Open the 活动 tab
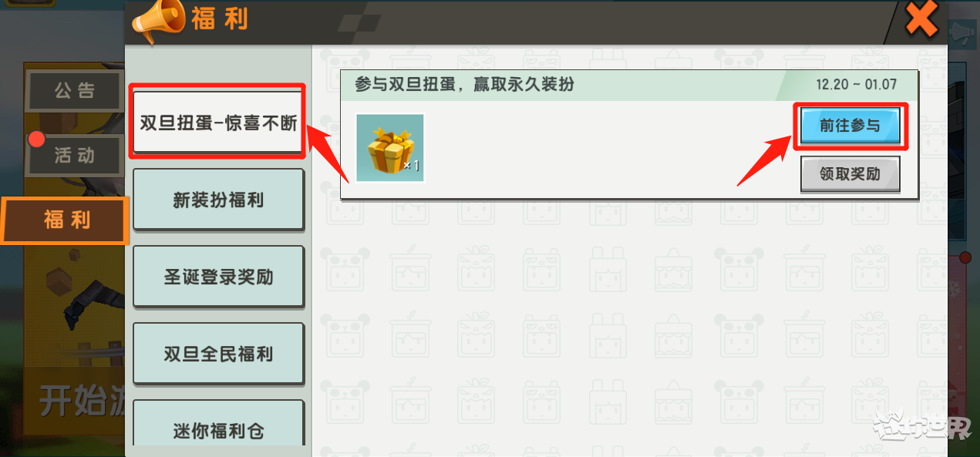Viewport: 980px width, 457px height. tap(75, 156)
